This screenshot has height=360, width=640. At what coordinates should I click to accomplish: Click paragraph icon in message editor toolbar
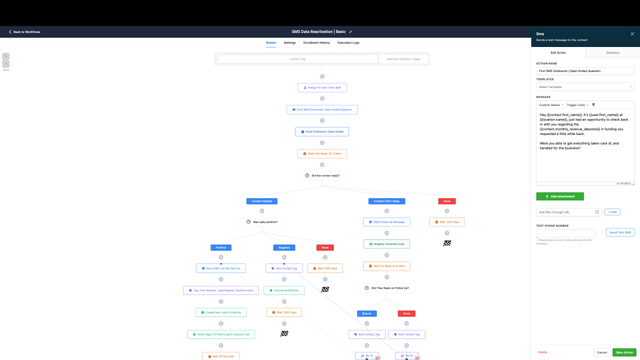click(x=593, y=105)
